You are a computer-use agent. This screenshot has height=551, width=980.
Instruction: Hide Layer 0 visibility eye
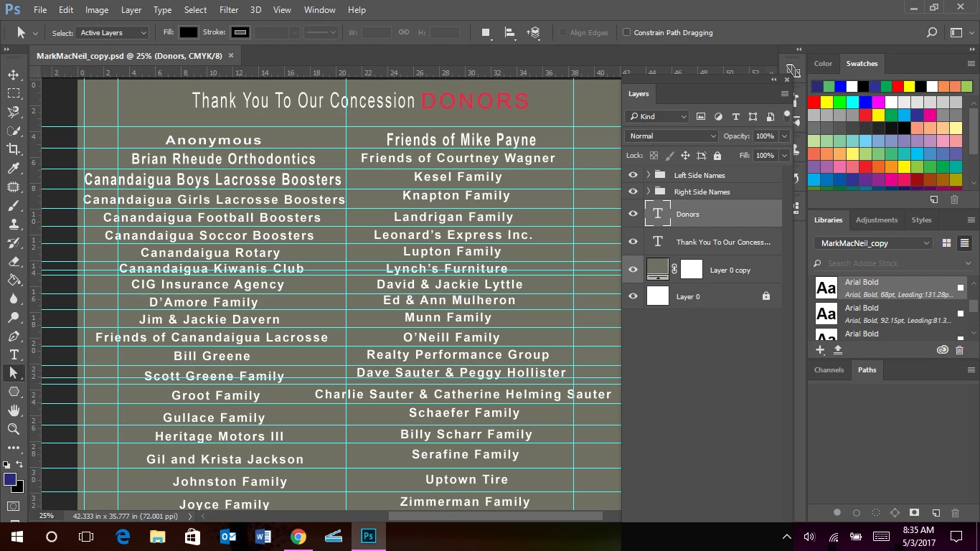(633, 296)
